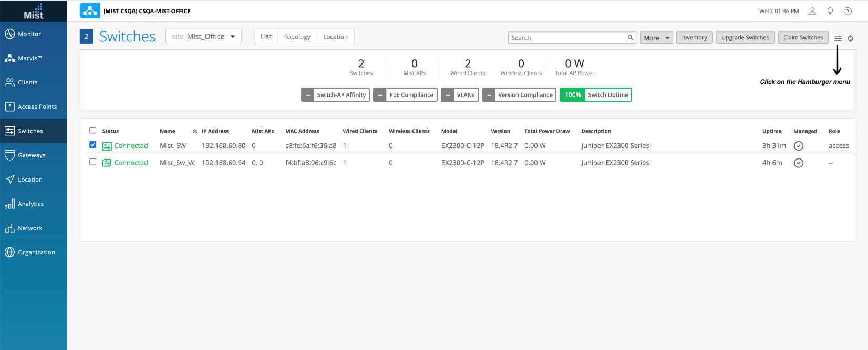Switch to the Location view tab
This screenshot has width=868, height=350.
point(335,37)
